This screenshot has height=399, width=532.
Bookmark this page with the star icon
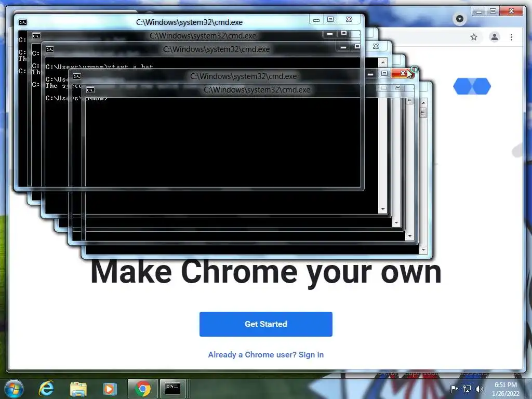pyautogui.click(x=474, y=37)
